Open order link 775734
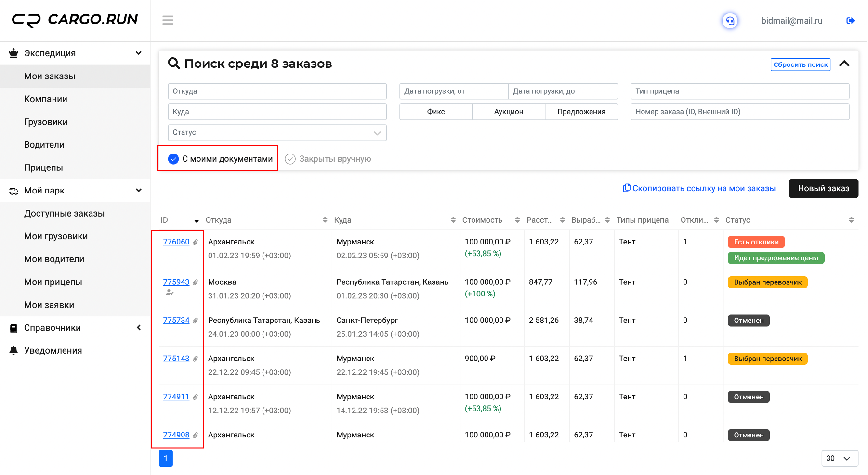 tap(176, 321)
